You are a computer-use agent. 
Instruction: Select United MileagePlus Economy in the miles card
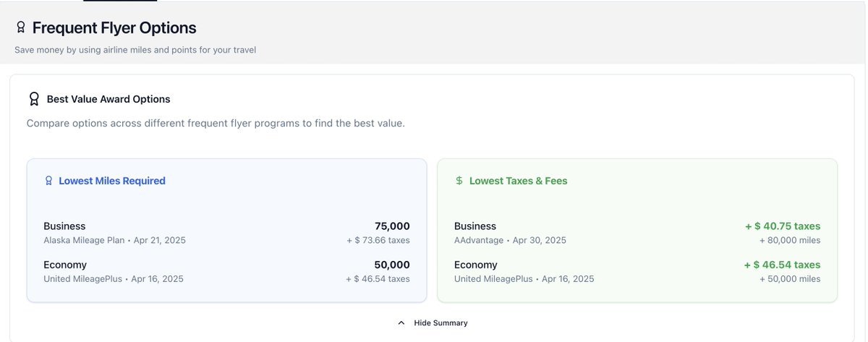[113, 271]
